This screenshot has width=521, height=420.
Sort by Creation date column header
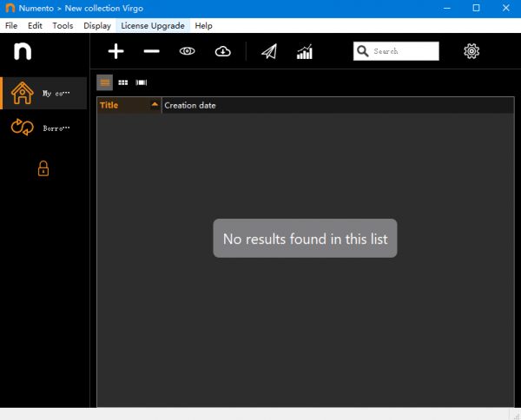click(x=190, y=106)
